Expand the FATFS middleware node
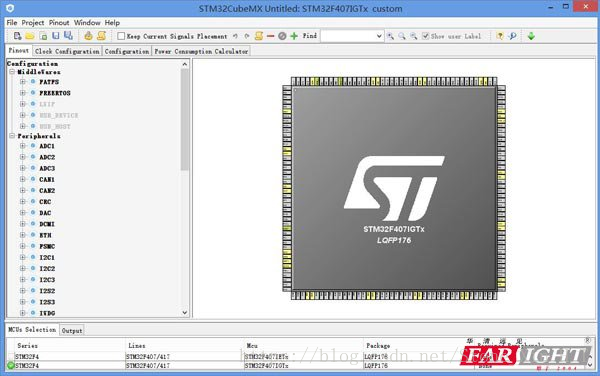This screenshot has width=600, height=376. point(23,81)
